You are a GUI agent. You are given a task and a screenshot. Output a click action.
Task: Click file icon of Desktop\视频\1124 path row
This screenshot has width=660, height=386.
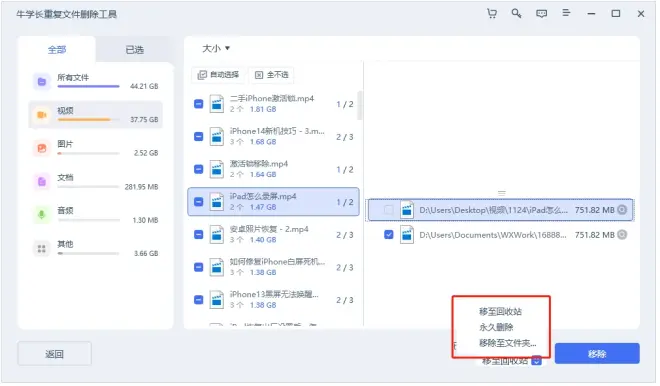(407, 210)
